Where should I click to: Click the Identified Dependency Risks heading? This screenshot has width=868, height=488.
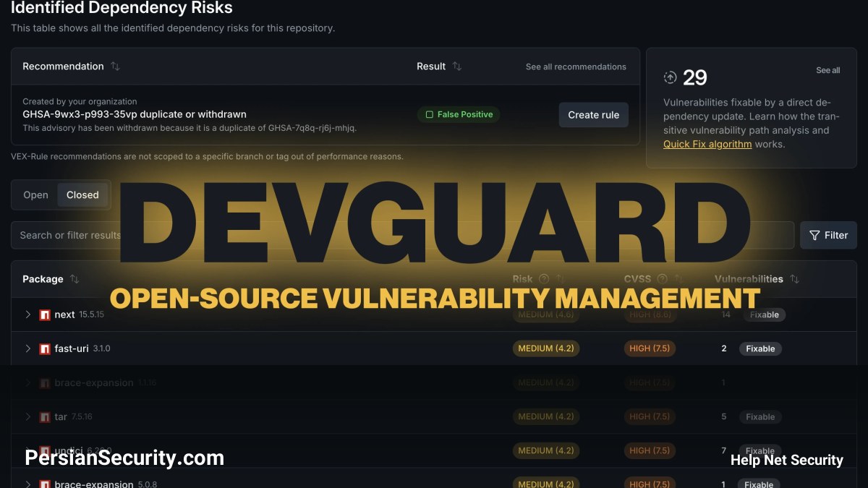[x=122, y=9]
